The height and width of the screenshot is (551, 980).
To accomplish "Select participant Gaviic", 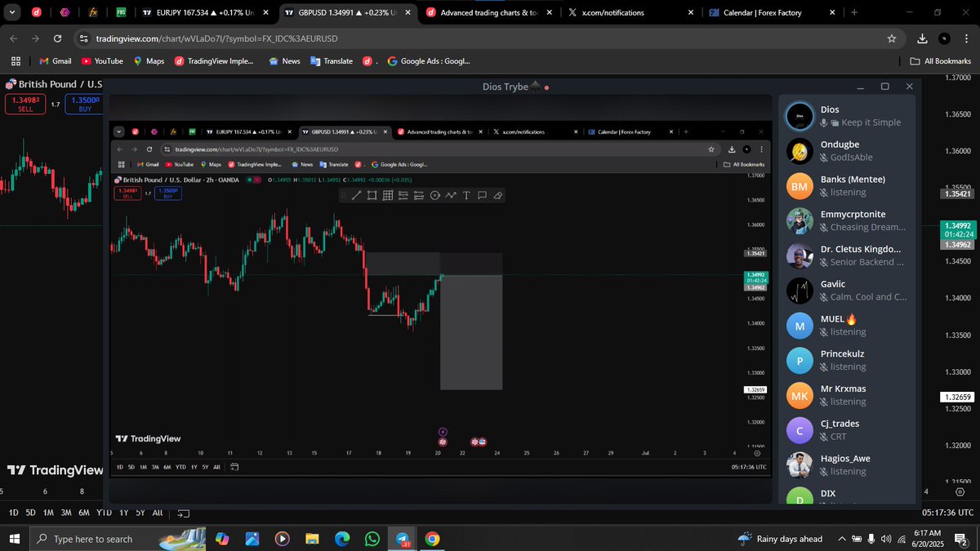I will coord(848,291).
